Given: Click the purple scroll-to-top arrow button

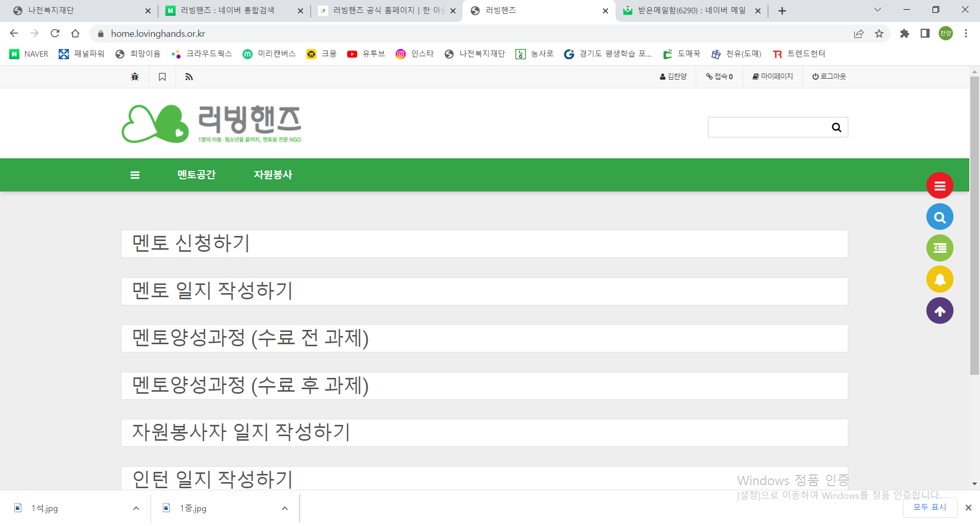Looking at the screenshot, I should tap(940, 310).
